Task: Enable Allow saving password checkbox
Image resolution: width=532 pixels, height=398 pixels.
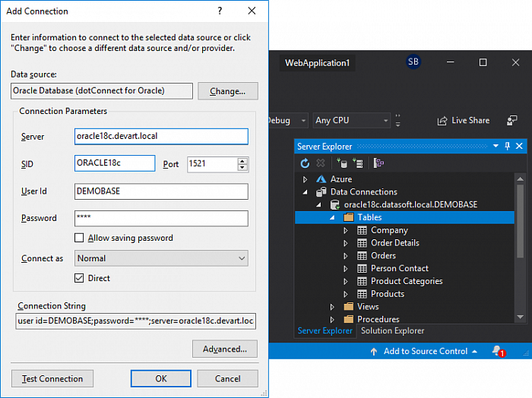Action: (x=79, y=238)
